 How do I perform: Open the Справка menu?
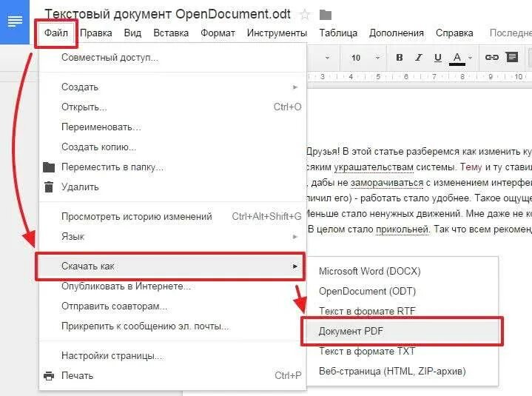pyautogui.click(x=454, y=33)
